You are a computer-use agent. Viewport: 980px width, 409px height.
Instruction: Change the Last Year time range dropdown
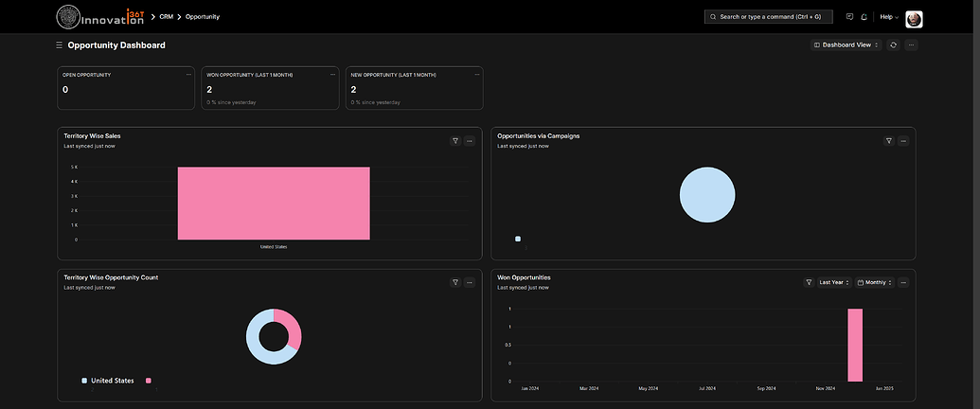[833, 282]
